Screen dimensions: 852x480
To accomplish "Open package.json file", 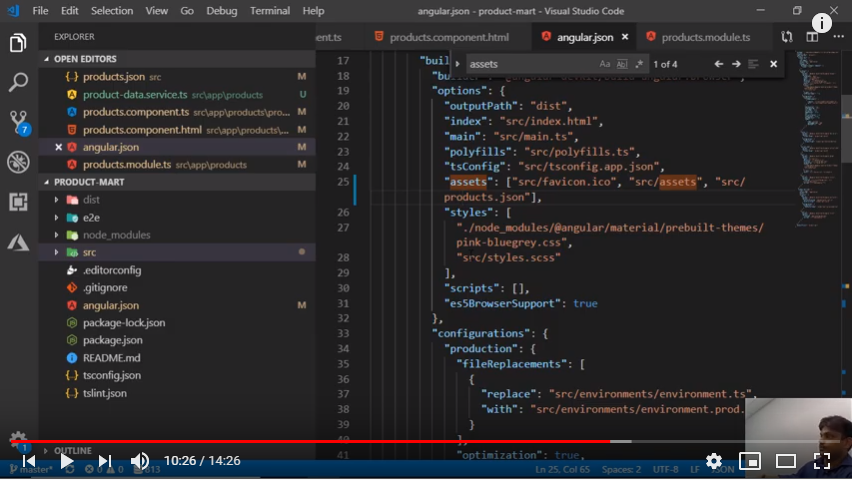I will coord(112,340).
